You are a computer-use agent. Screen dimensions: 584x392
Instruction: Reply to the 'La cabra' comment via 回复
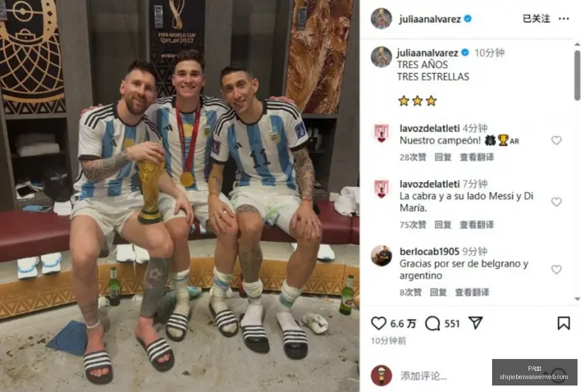443,225
